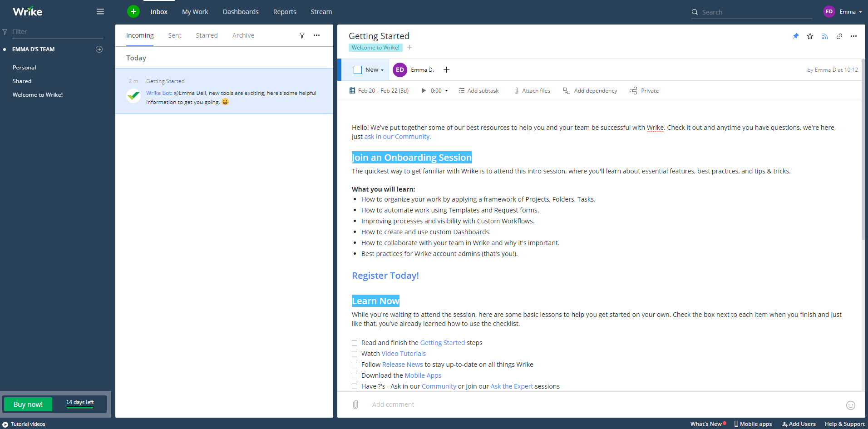Copy task permalink via link icon

coord(839,36)
